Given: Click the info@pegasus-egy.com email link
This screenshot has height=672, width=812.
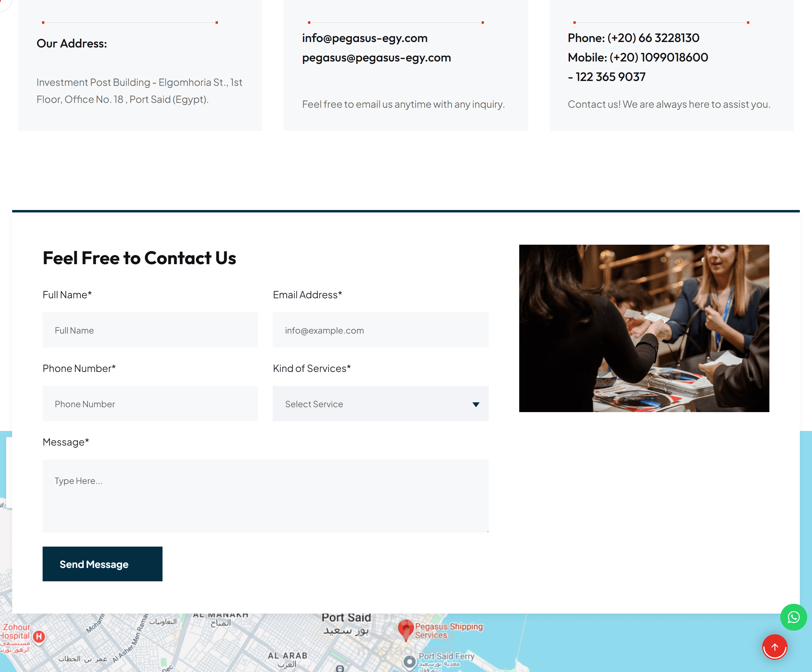Looking at the screenshot, I should [365, 38].
